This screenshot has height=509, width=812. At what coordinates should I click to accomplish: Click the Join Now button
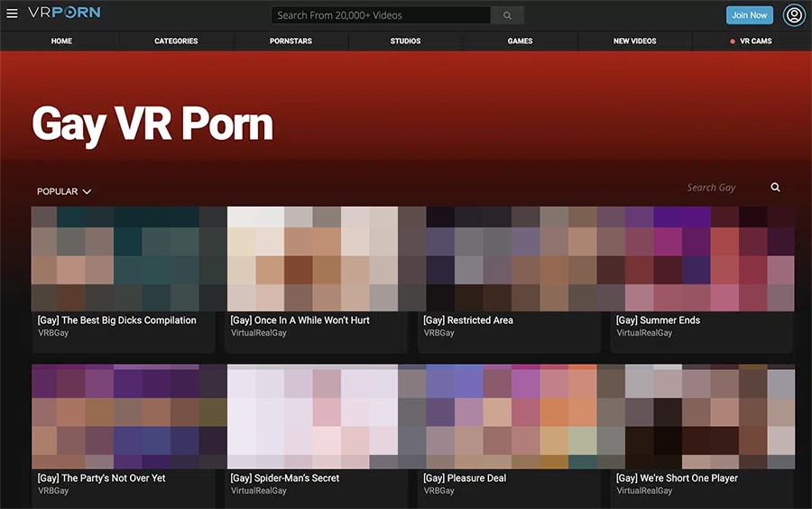pos(750,15)
